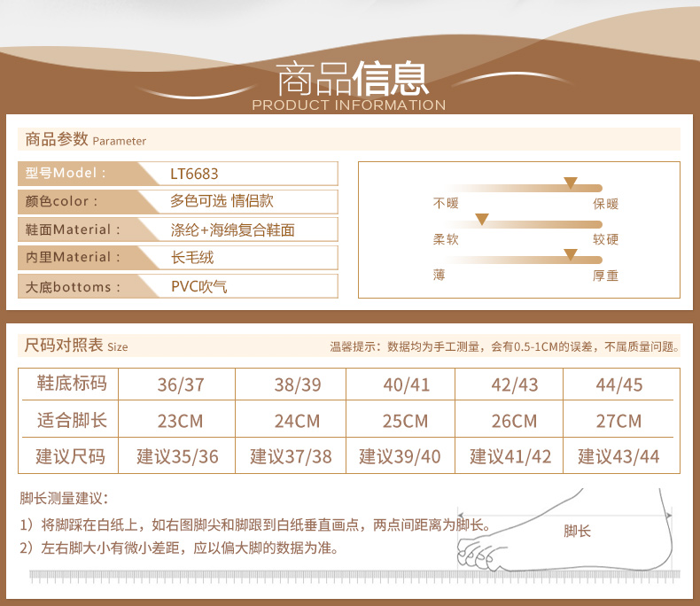The height and width of the screenshot is (606, 700).
Task: Click the 保暖 label on warmth scale
Action: coord(605,204)
